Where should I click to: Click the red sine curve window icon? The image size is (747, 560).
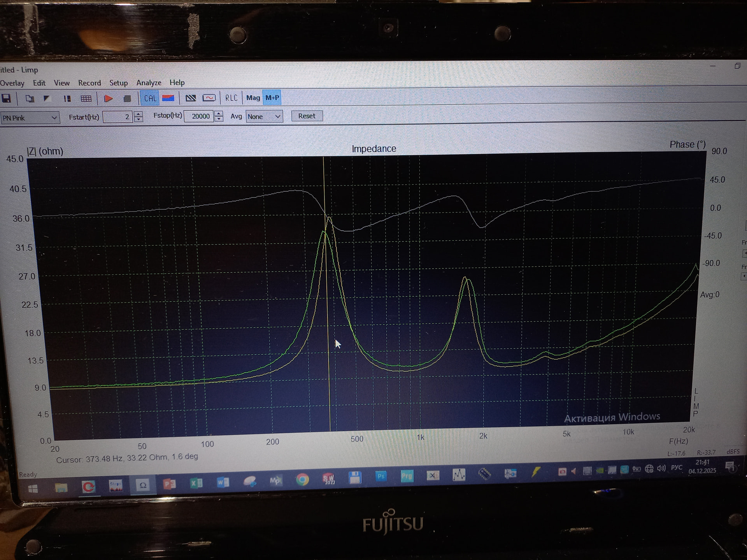click(209, 98)
